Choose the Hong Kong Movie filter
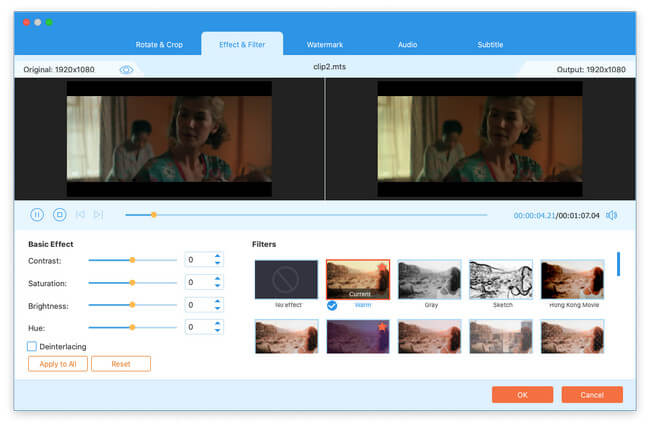The width and height of the screenshot is (650, 427). click(x=572, y=279)
